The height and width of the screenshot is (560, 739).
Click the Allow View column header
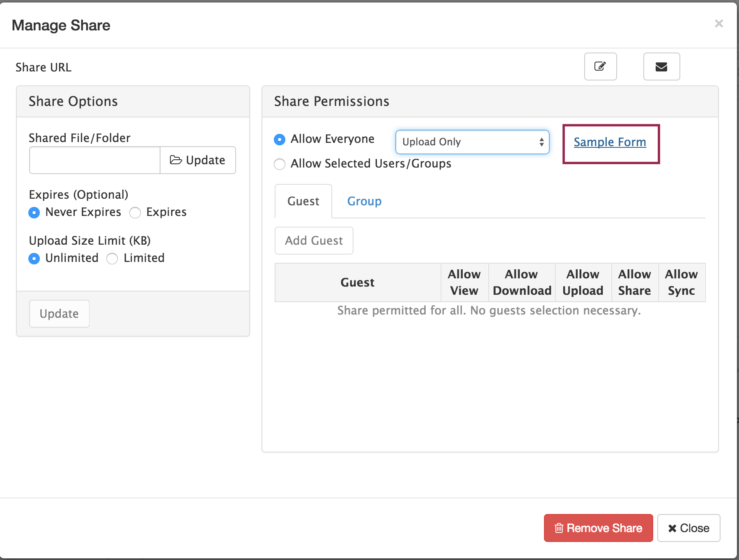tap(464, 282)
